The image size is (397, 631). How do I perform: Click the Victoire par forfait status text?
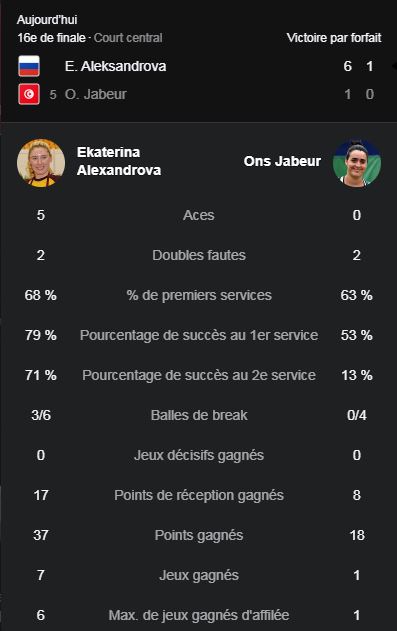coord(334,38)
